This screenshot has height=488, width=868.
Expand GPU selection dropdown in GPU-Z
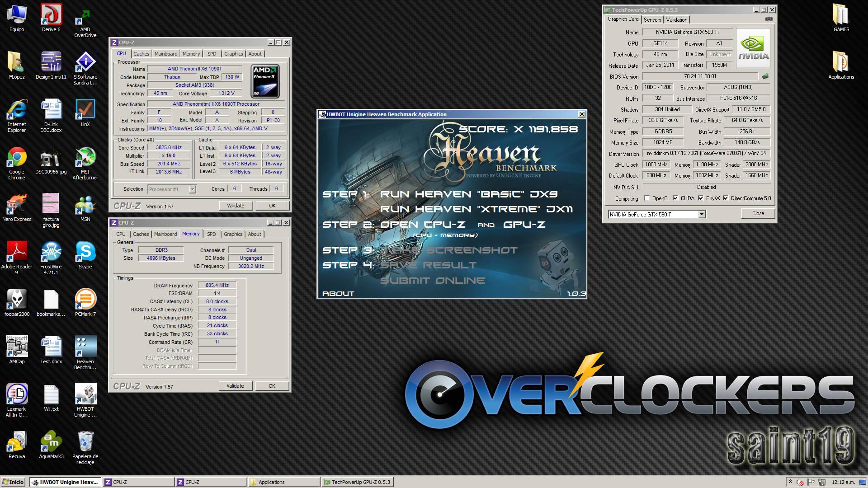tap(702, 215)
